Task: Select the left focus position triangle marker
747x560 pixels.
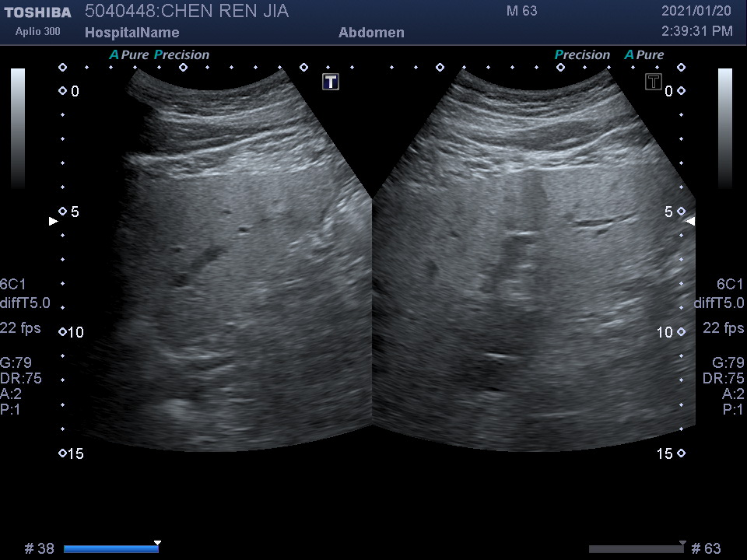Action: point(53,222)
